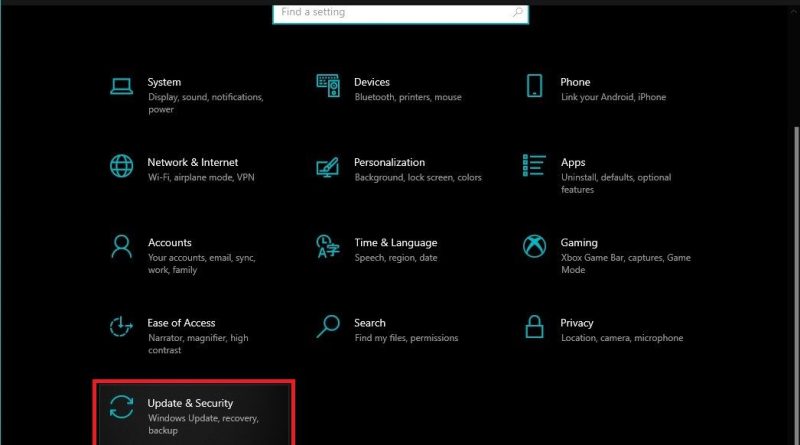Click the vertical scrollbar thumb
800x445 pixels.
tap(796, 286)
